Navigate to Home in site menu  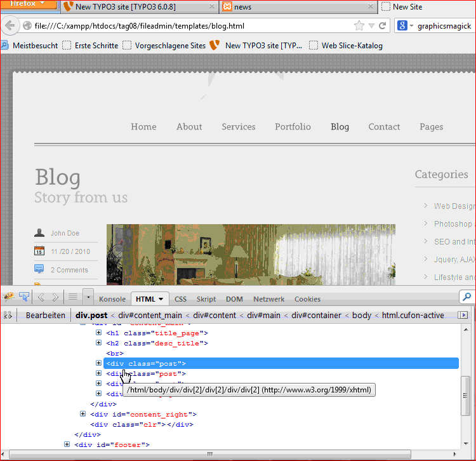click(x=143, y=126)
